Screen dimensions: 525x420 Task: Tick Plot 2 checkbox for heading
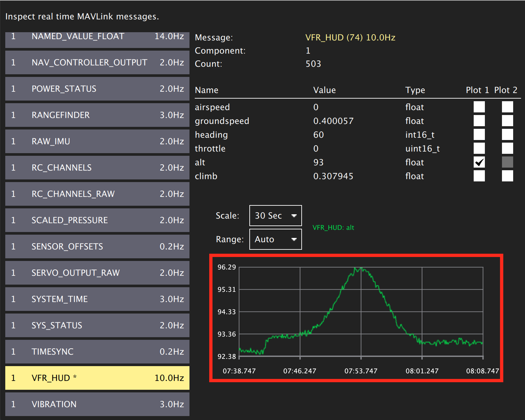click(x=507, y=135)
